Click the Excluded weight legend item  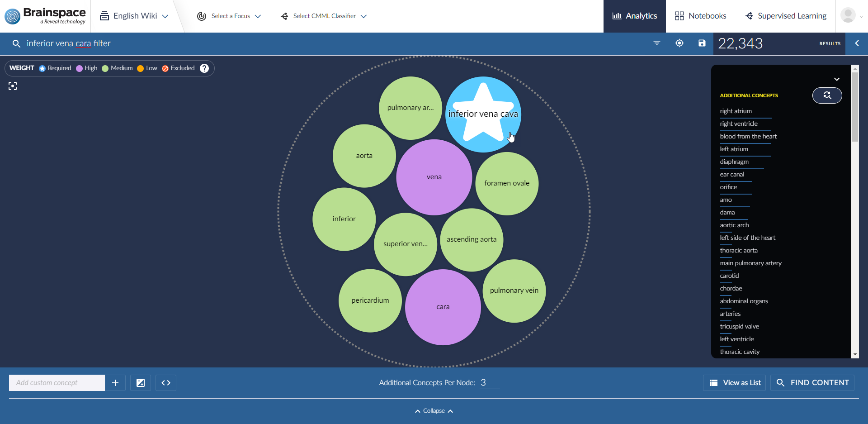click(x=178, y=68)
